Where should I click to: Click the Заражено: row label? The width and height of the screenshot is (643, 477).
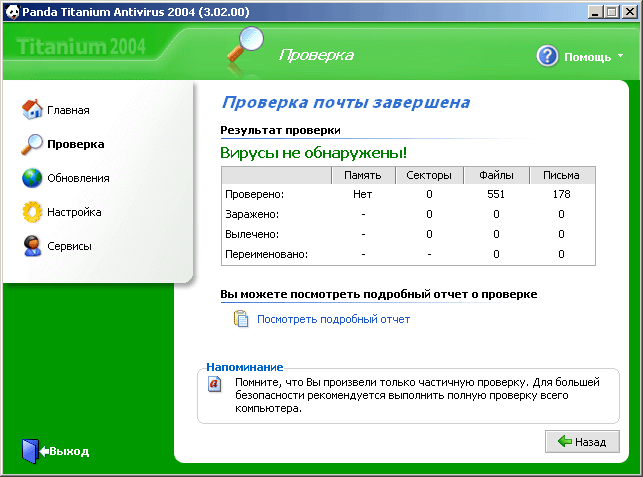(x=252, y=214)
